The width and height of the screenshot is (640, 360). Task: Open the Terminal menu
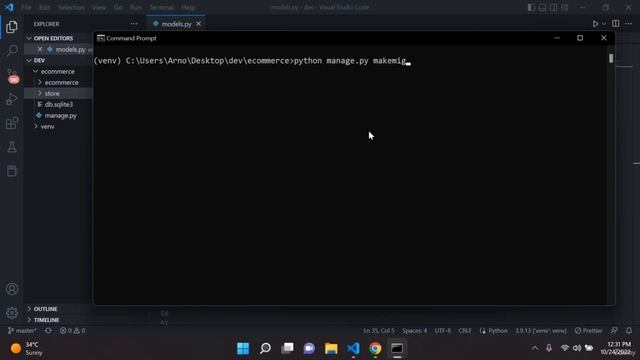162,7
